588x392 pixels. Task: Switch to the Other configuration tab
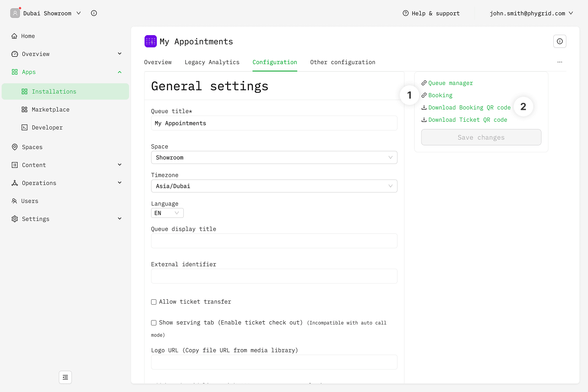pyautogui.click(x=342, y=62)
